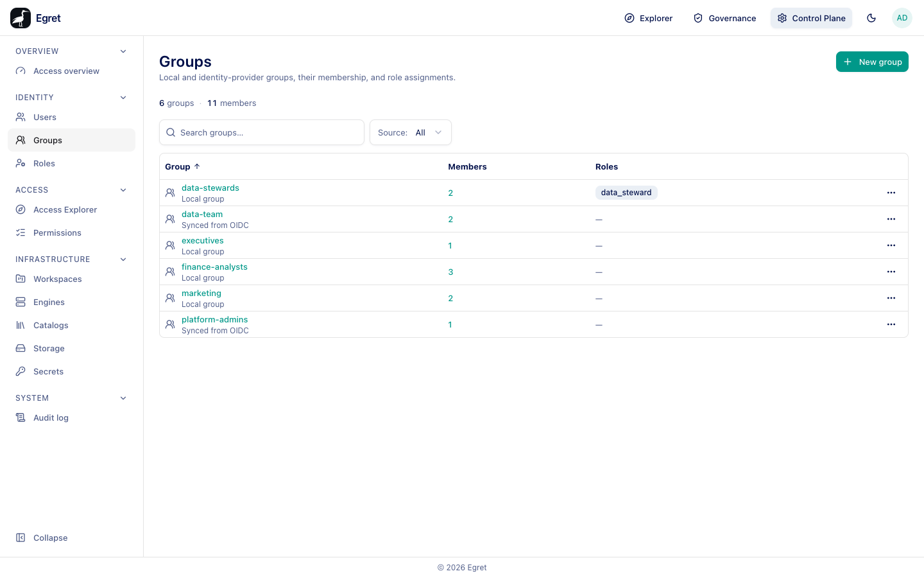The image size is (924, 578).
Task: Click the data_steward role badge
Action: [626, 193]
